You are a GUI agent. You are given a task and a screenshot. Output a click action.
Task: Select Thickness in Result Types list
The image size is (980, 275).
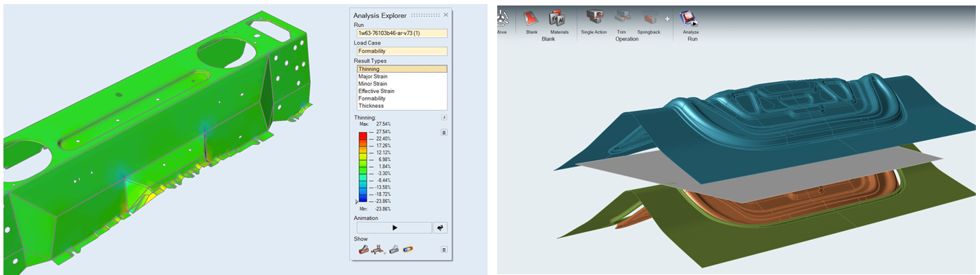coord(371,106)
